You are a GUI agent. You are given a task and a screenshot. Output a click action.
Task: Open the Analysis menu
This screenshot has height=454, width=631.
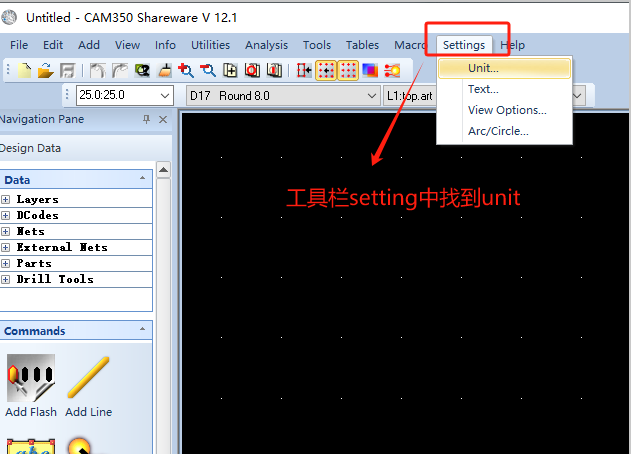click(x=266, y=45)
